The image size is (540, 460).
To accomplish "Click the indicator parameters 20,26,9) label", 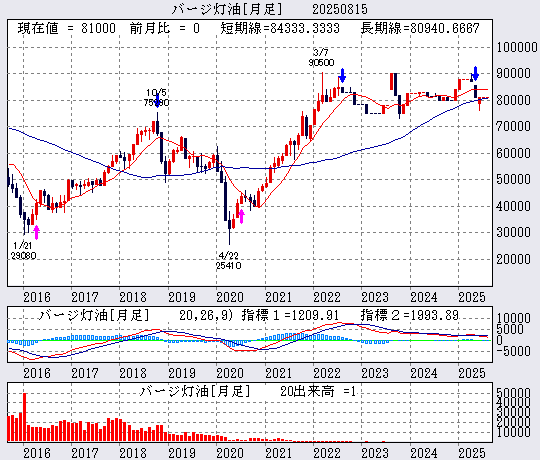I will pyautogui.click(x=206, y=315).
